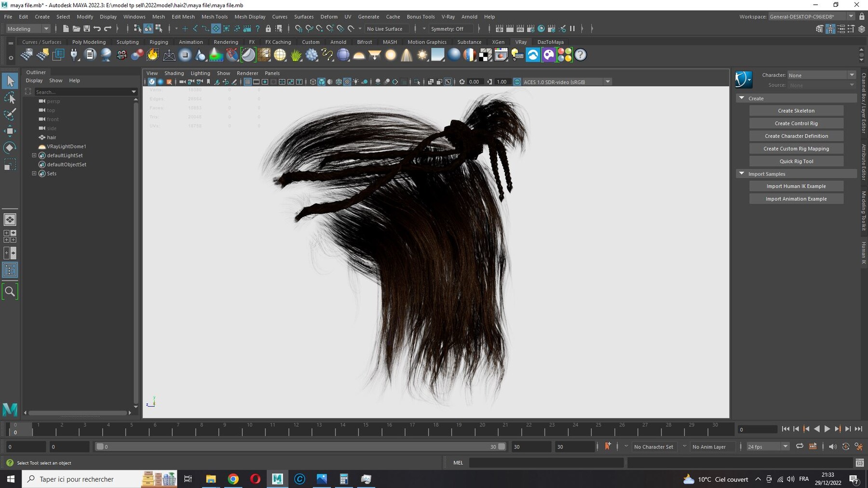
Task: Click the Save Scene floppy icon
Action: (87, 29)
